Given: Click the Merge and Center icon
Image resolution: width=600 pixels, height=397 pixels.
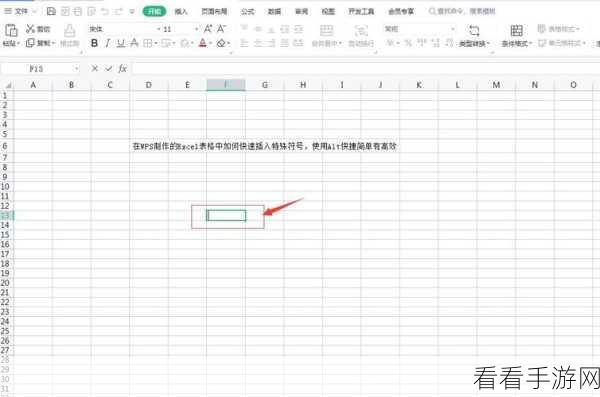Looking at the screenshot, I should point(326,31).
